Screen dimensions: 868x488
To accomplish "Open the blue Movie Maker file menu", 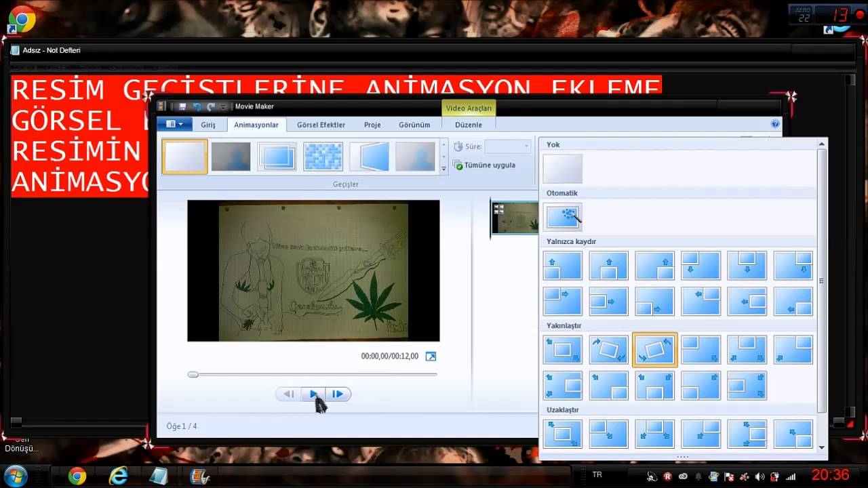I will 174,124.
